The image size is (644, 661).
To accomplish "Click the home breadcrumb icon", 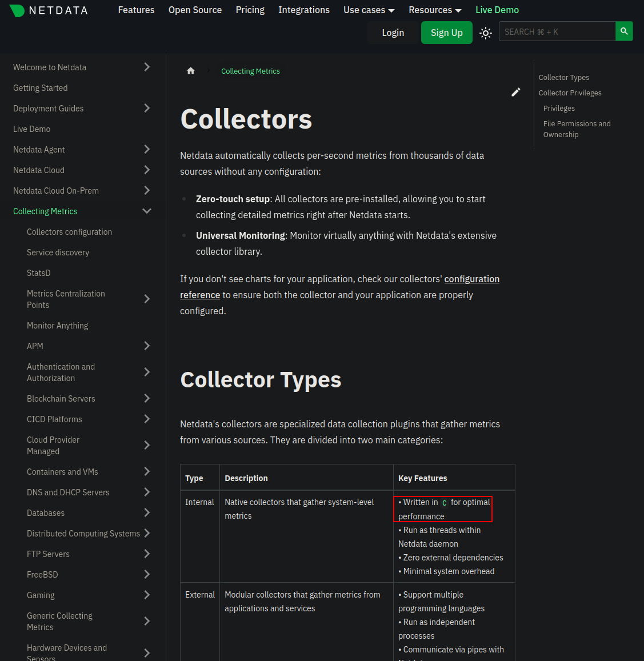I will (x=191, y=71).
